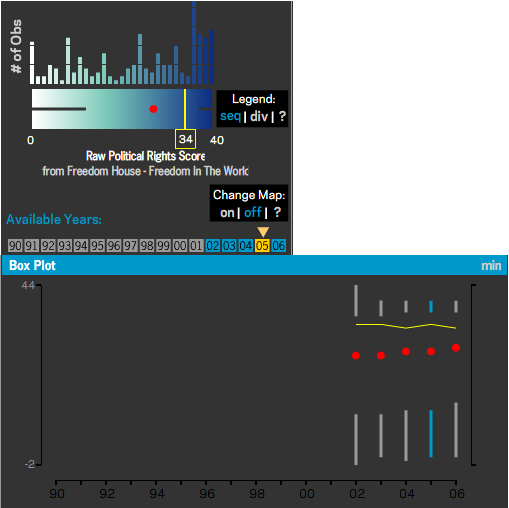Image resolution: width=509 pixels, height=508 pixels.
Task: Click the '96' x-axis label in box plot
Action: coord(207,494)
